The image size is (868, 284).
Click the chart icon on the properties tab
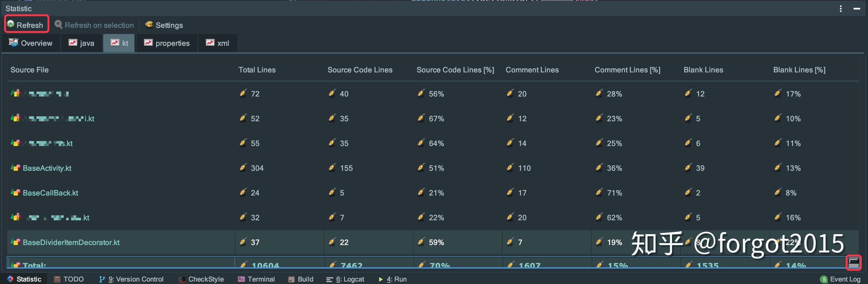(x=148, y=42)
